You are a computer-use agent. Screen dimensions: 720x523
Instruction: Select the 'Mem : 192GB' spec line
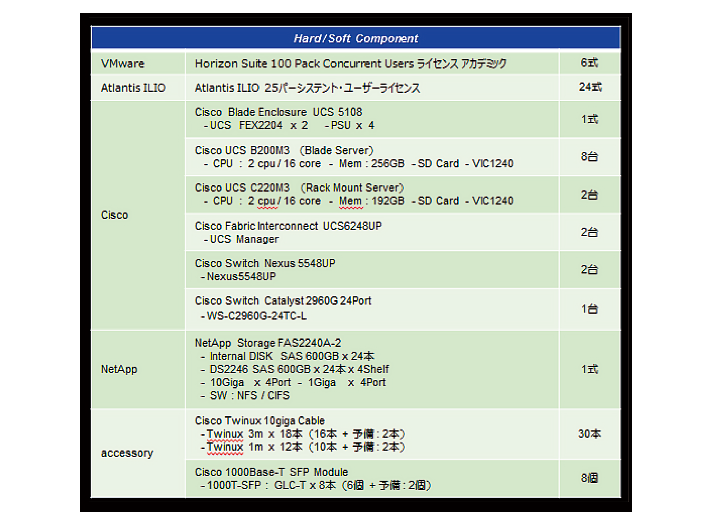coord(359,201)
